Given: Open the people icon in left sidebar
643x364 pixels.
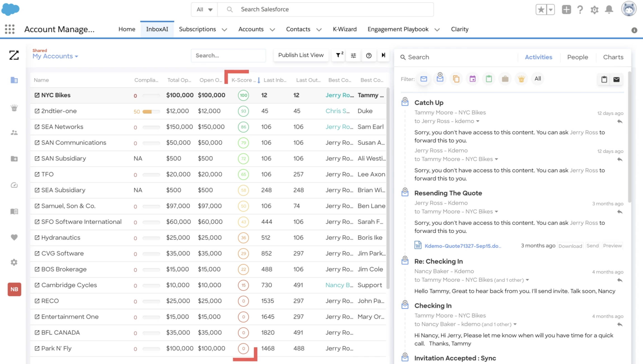Looking at the screenshot, I should click(14, 132).
